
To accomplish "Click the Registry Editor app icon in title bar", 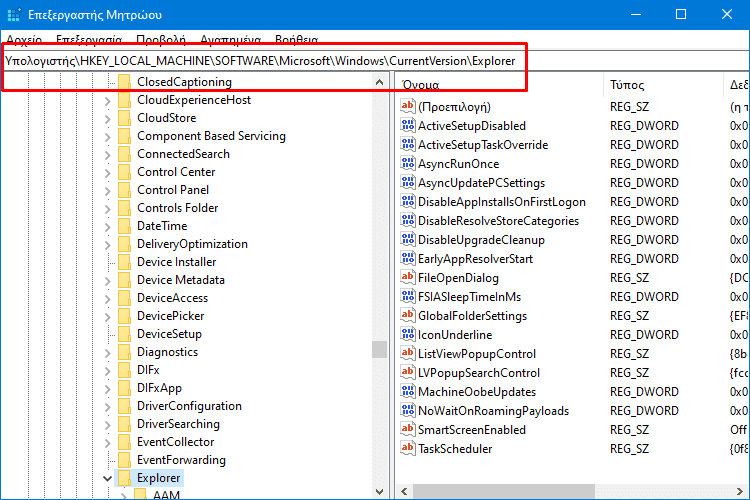I will [14, 15].
